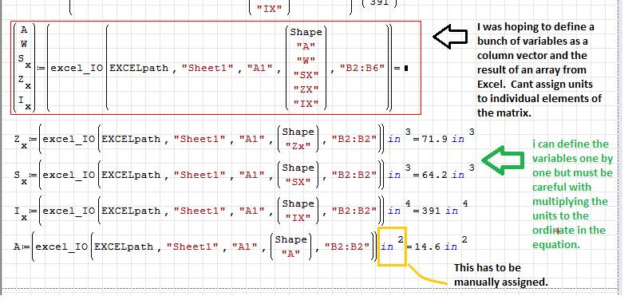
Task: Click the W variable in the left column vector
Action: (24, 44)
